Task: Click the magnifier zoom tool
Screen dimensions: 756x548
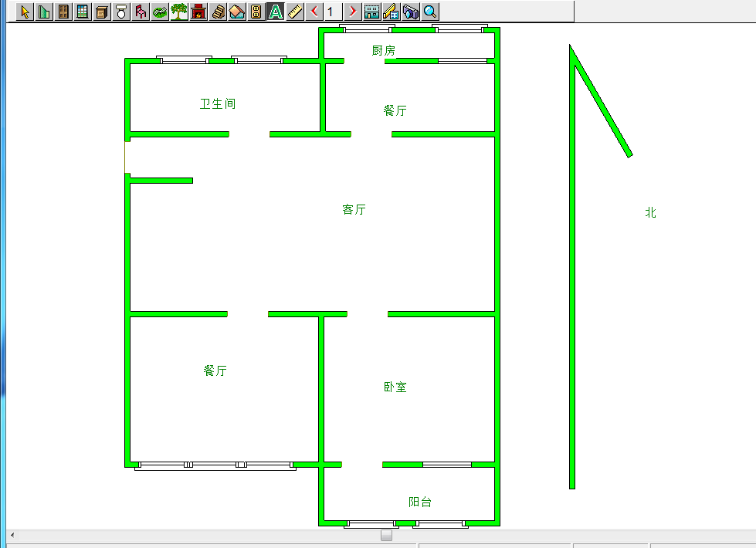Action: 430,12
